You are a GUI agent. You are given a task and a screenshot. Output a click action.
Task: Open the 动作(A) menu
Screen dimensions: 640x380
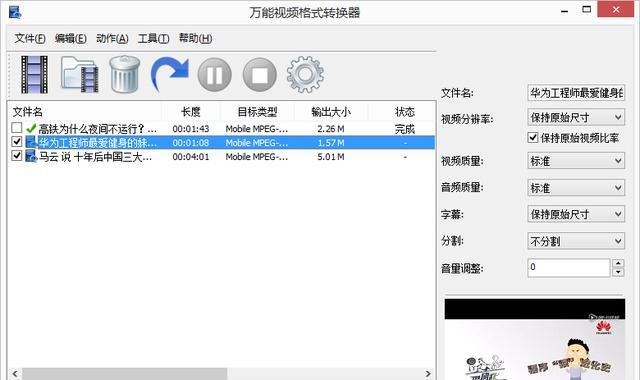point(112,38)
